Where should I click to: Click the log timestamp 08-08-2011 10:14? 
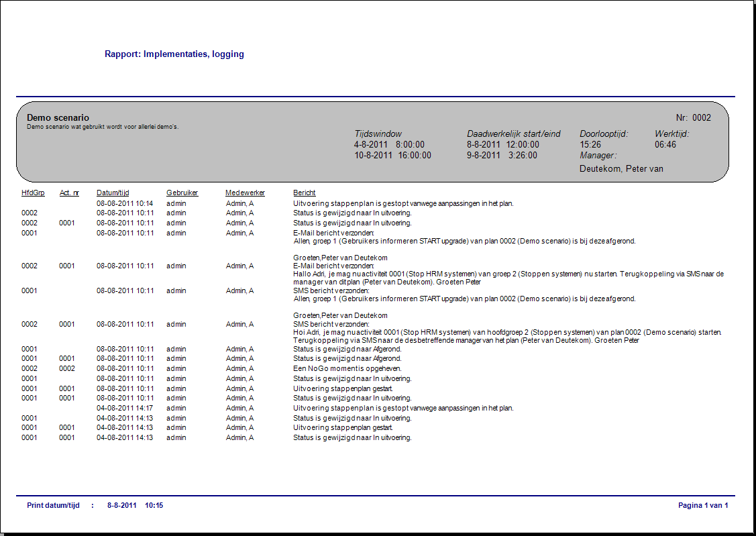(125, 203)
